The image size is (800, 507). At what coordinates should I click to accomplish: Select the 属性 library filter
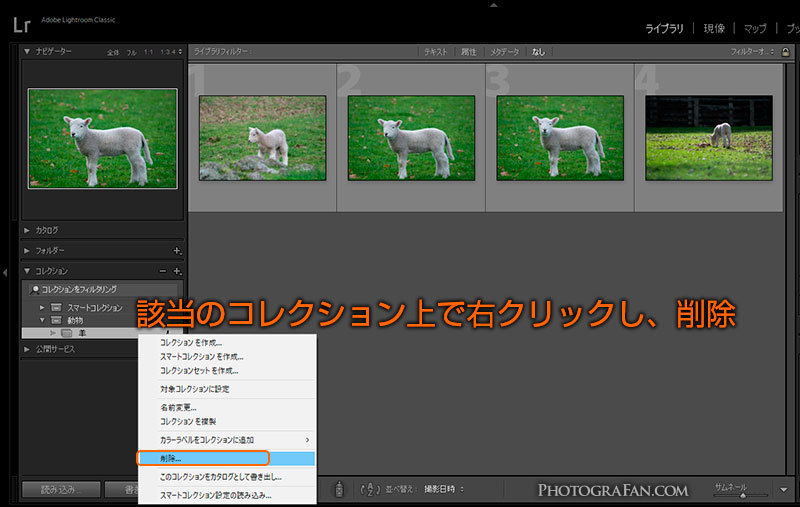click(468, 52)
